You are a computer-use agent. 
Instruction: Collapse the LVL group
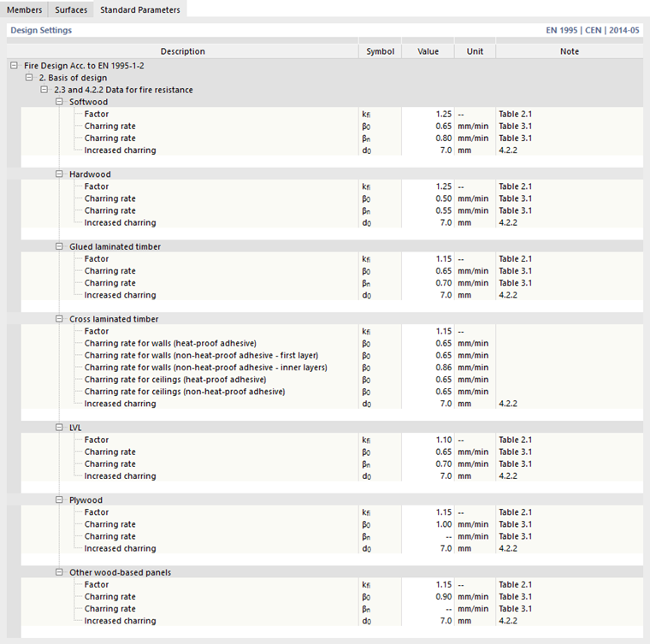(59, 428)
